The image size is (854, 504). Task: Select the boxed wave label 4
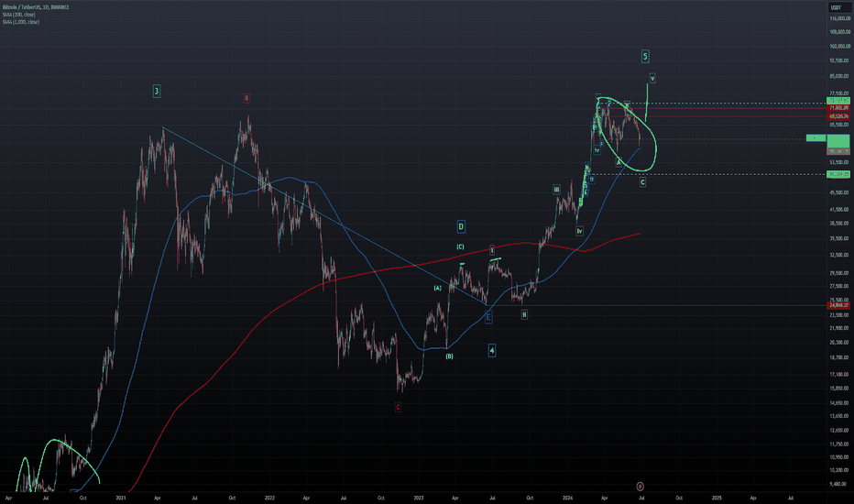click(492, 350)
